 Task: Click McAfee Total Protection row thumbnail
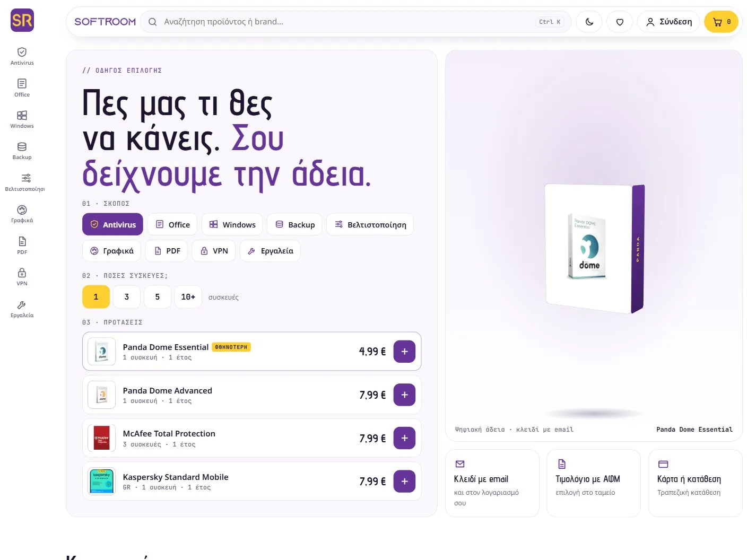(x=101, y=438)
